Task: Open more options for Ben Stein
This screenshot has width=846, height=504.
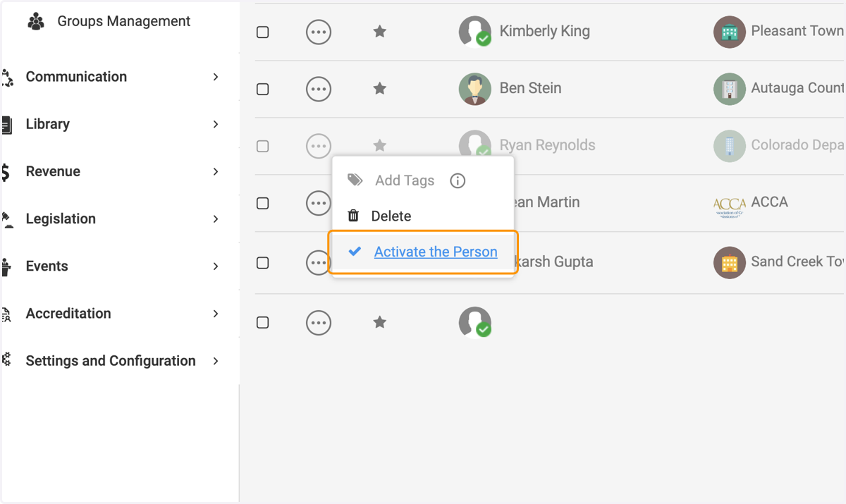Action: 319,89
